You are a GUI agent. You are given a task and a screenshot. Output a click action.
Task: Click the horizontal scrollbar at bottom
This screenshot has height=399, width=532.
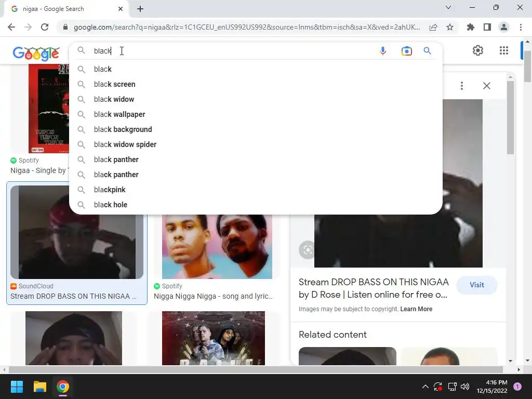tap(256, 369)
